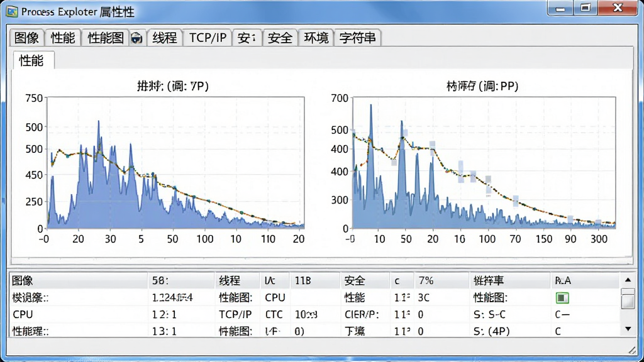The width and height of the screenshot is (644, 362).
Task: Click the 3C value cell
Action: click(424, 297)
